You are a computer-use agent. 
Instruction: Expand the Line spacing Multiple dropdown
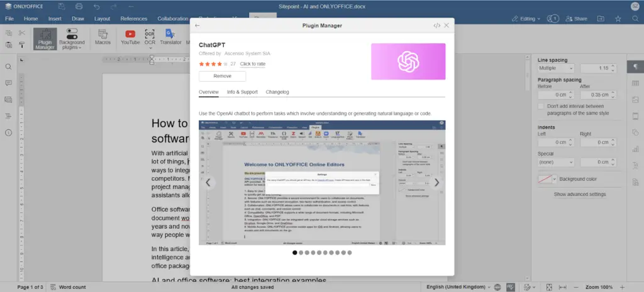tap(556, 68)
